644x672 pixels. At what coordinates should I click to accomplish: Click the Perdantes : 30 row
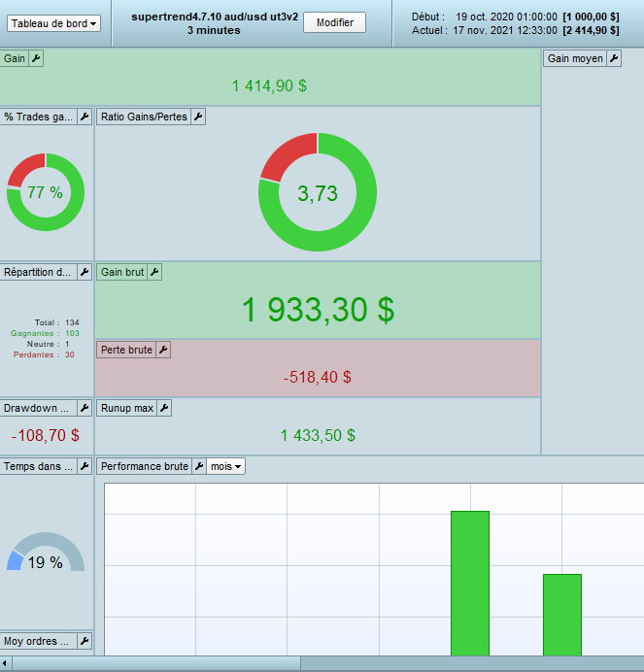point(44,354)
